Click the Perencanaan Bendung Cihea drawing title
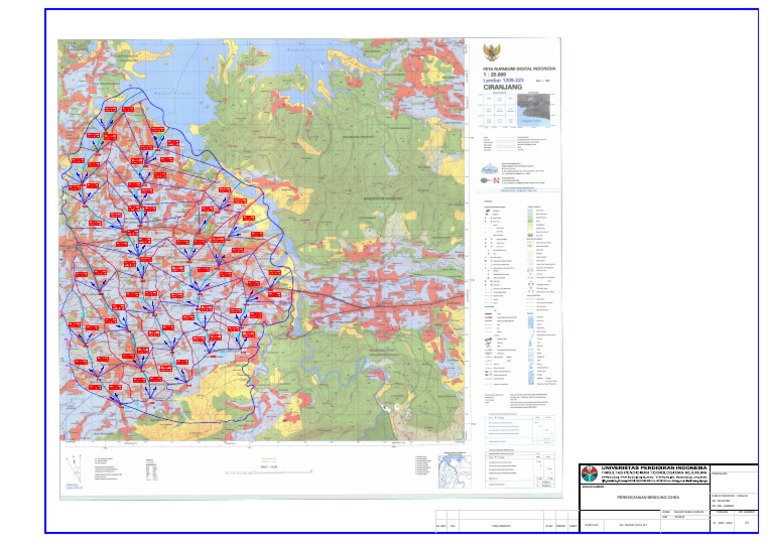This screenshot has width=768, height=542. click(x=642, y=497)
